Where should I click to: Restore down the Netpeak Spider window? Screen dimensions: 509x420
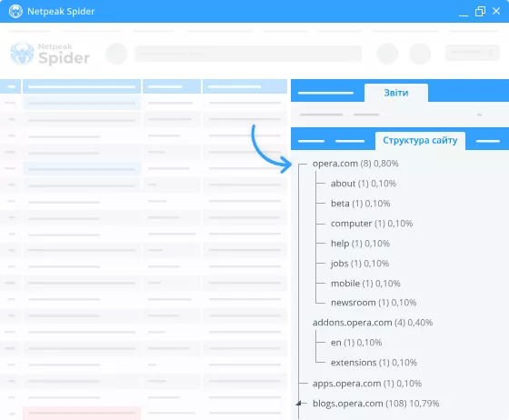[x=480, y=11]
